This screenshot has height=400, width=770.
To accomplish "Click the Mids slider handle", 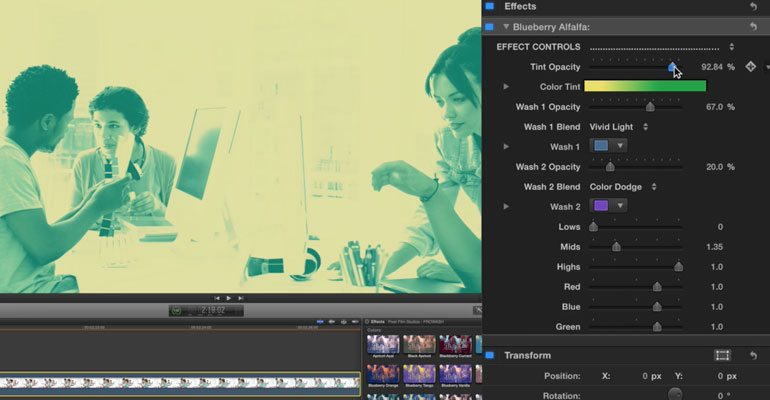I will 616,247.
